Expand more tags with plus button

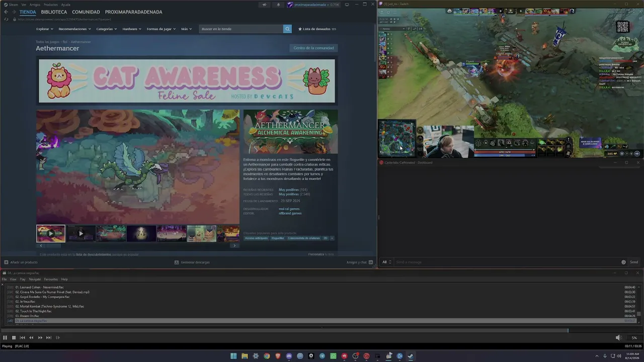coord(332,238)
